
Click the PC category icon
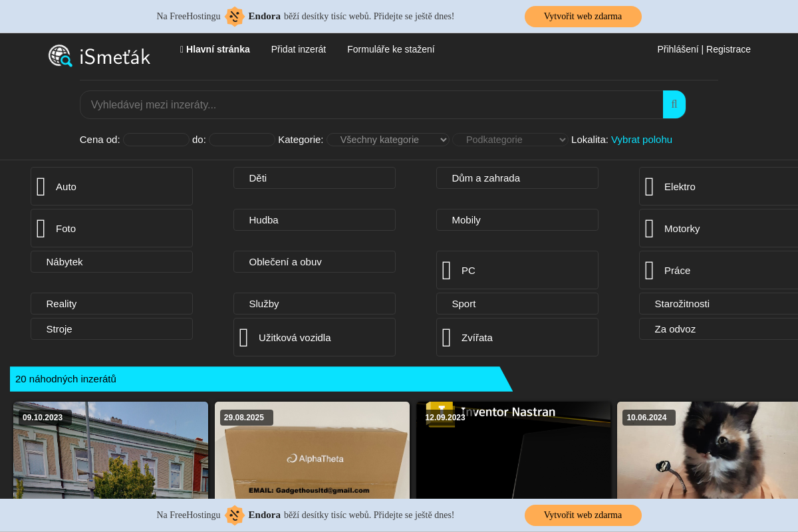click(447, 271)
